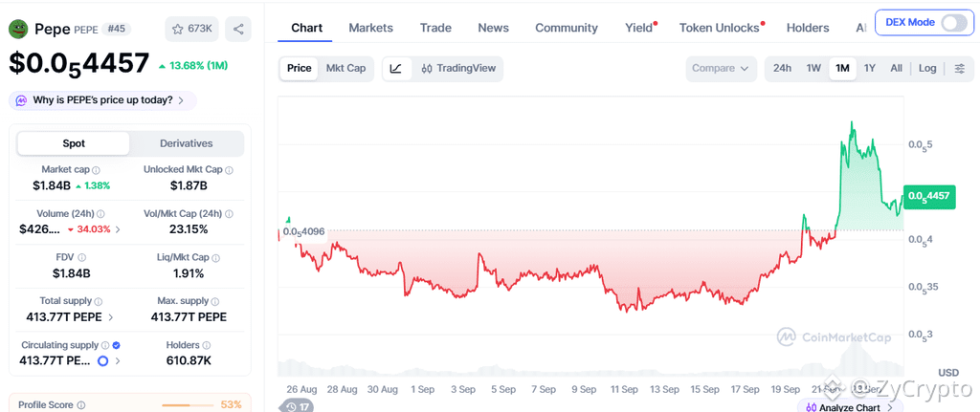Screen dimensions: 980x412
Task: Select the 1Y time range
Action: [x=869, y=69]
